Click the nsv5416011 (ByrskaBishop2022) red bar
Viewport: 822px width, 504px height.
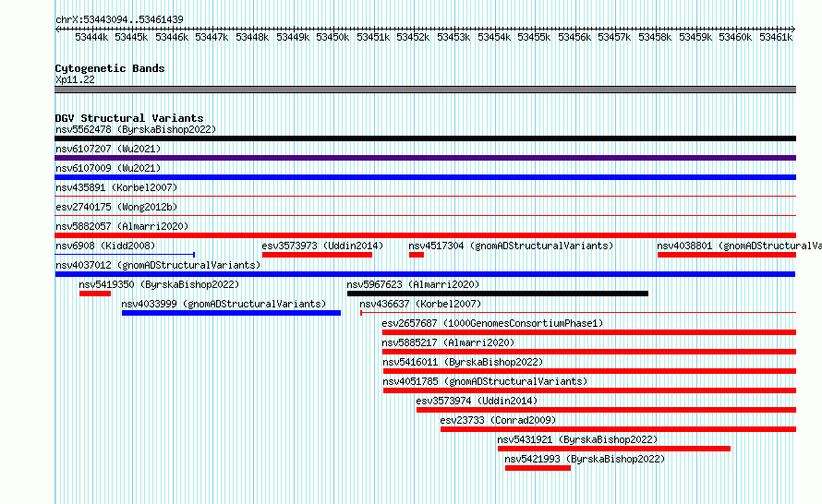[590, 371]
